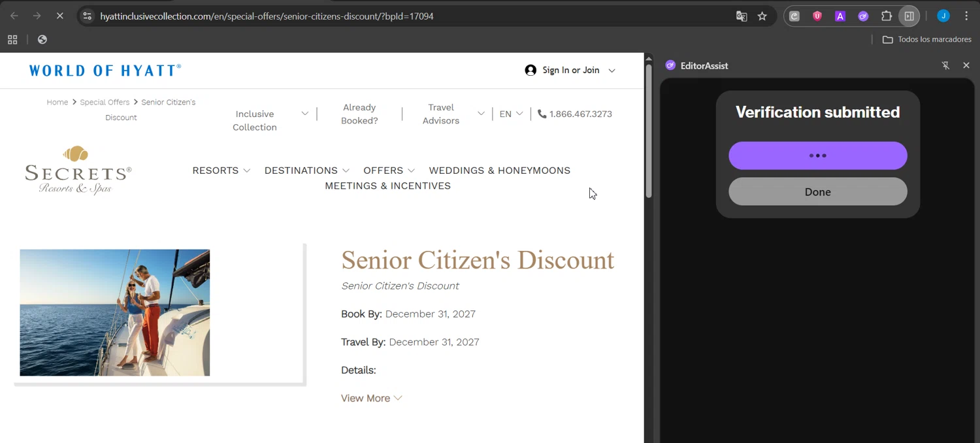Open Chrome three-dot menu
Screen dimensions: 980x443
pos(966,16)
